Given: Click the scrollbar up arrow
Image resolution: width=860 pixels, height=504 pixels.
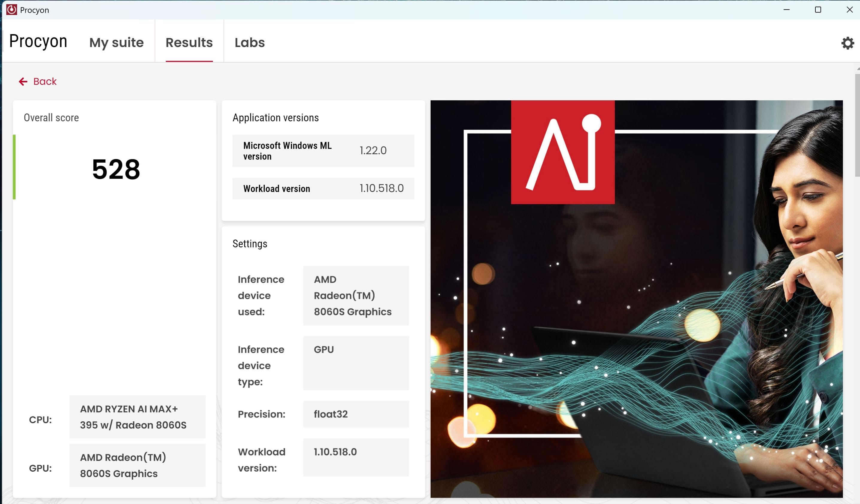Looking at the screenshot, I should click(x=858, y=69).
